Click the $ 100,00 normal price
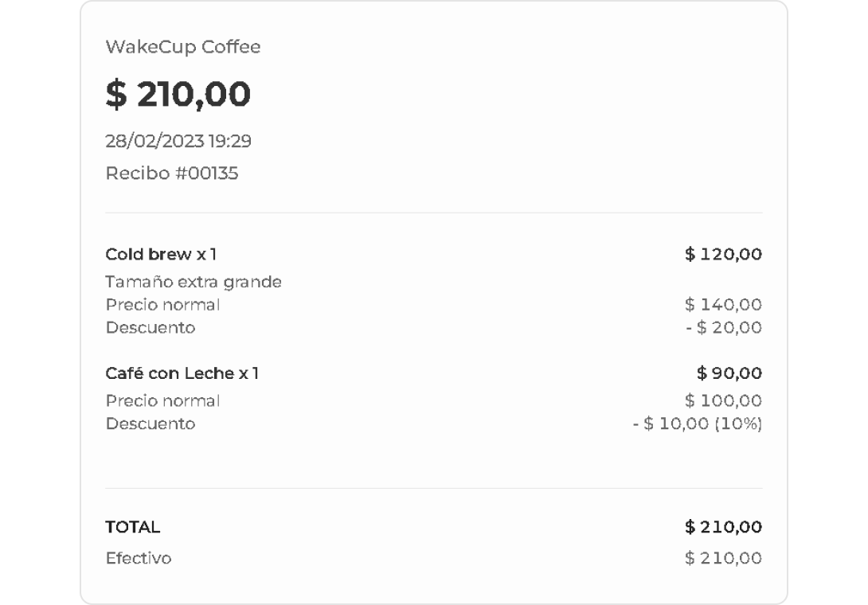The width and height of the screenshot is (868, 605). (x=723, y=401)
